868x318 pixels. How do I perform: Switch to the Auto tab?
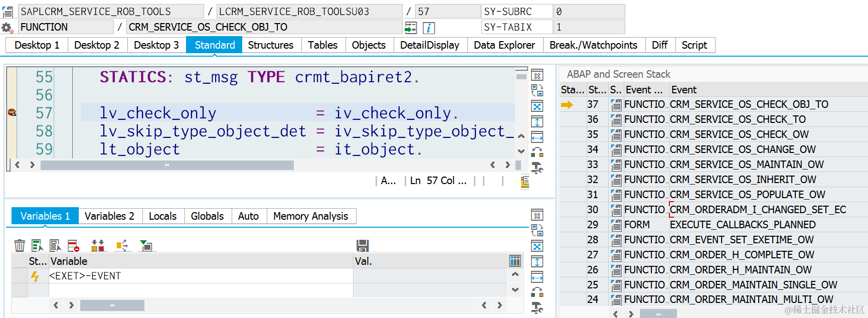point(249,216)
